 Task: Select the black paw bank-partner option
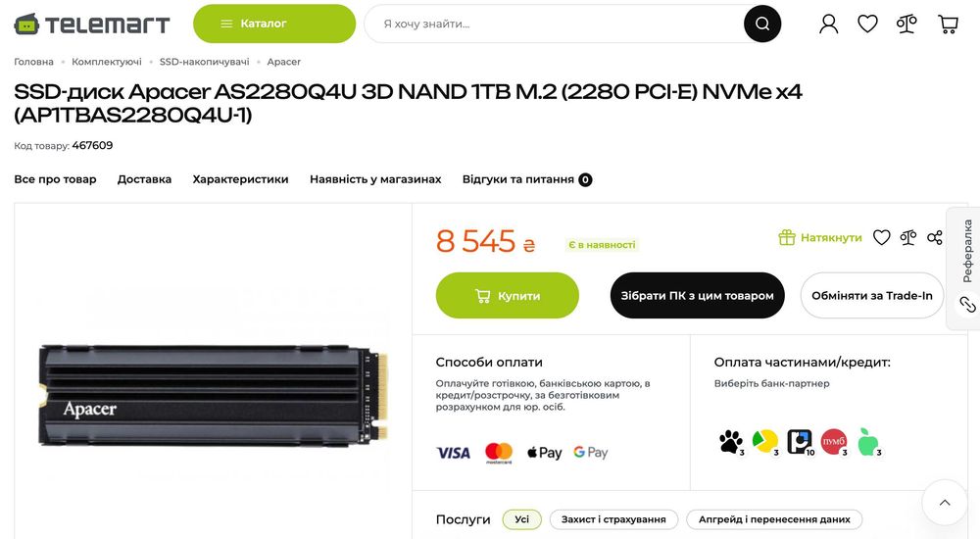[731, 442]
